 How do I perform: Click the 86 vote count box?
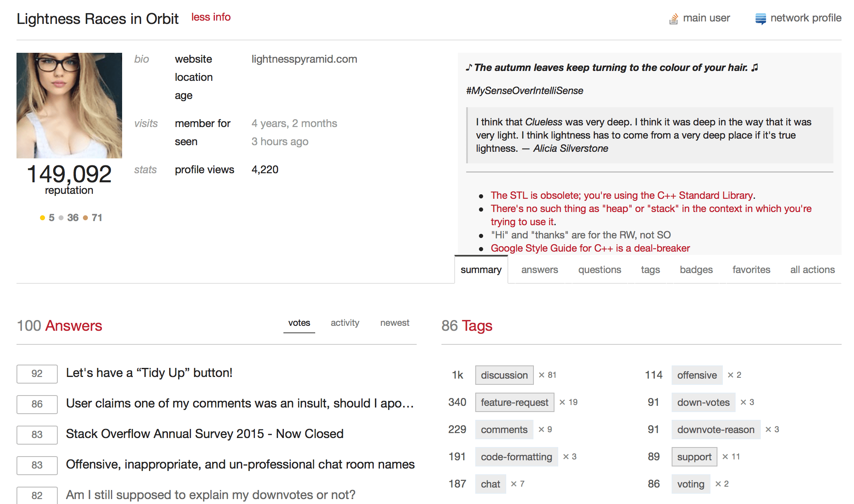tap(37, 404)
